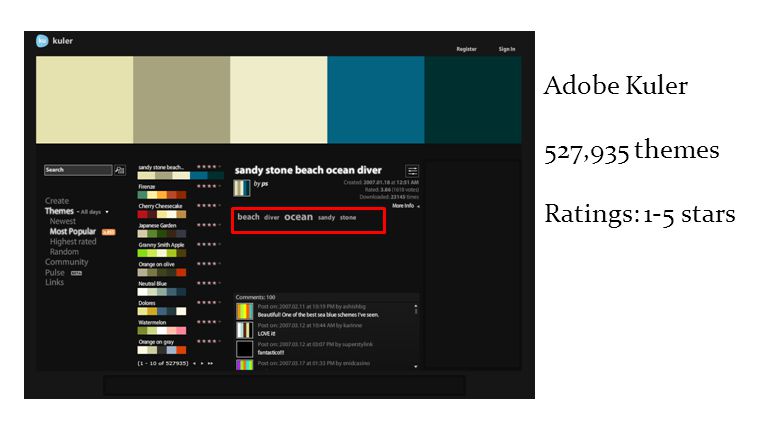768x432 pixels.
Task: Open the Community section
Action: tap(67, 262)
